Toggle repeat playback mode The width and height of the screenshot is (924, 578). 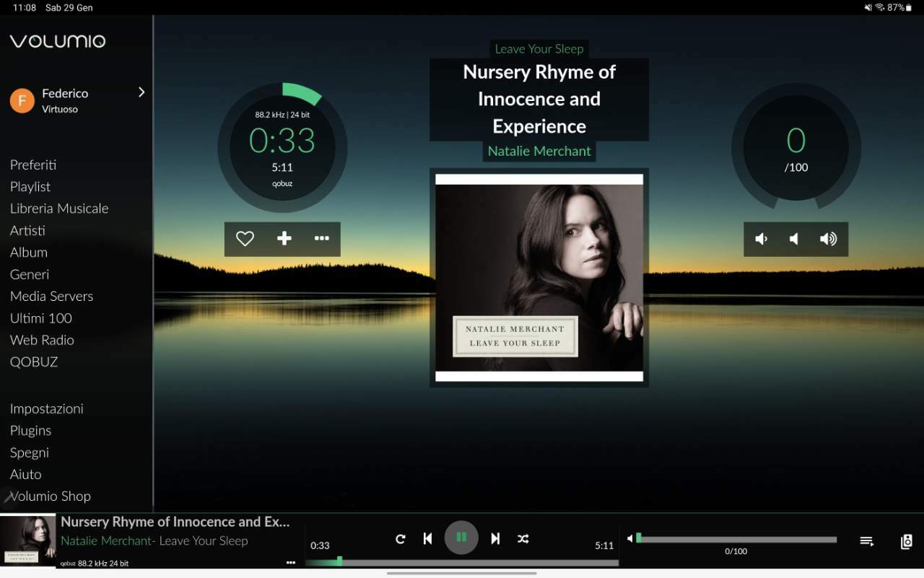tap(401, 538)
